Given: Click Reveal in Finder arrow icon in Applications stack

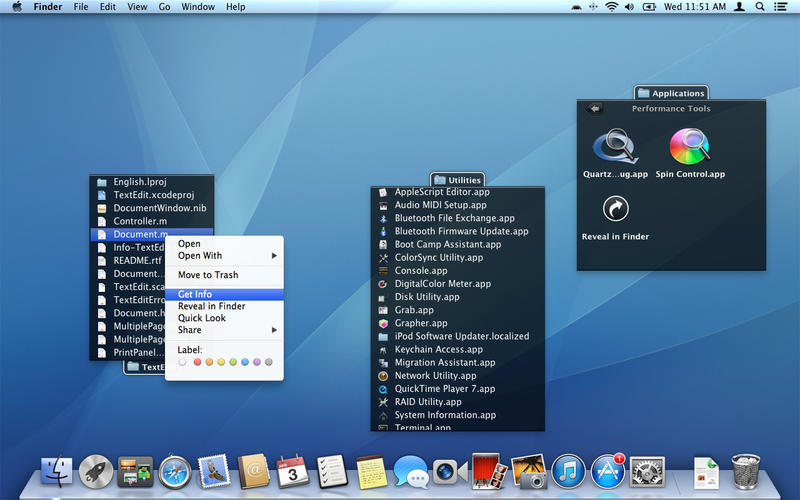Looking at the screenshot, I should (615, 208).
